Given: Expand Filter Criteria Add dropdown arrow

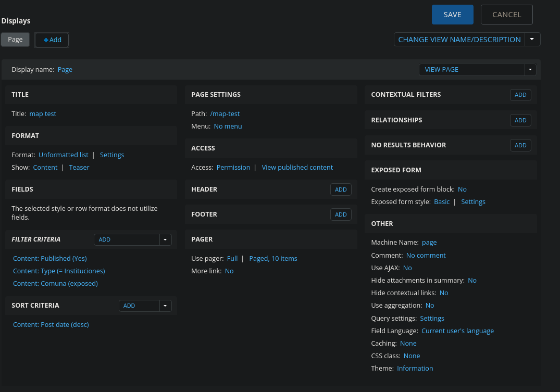Looking at the screenshot, I should (x=165, y=239).
